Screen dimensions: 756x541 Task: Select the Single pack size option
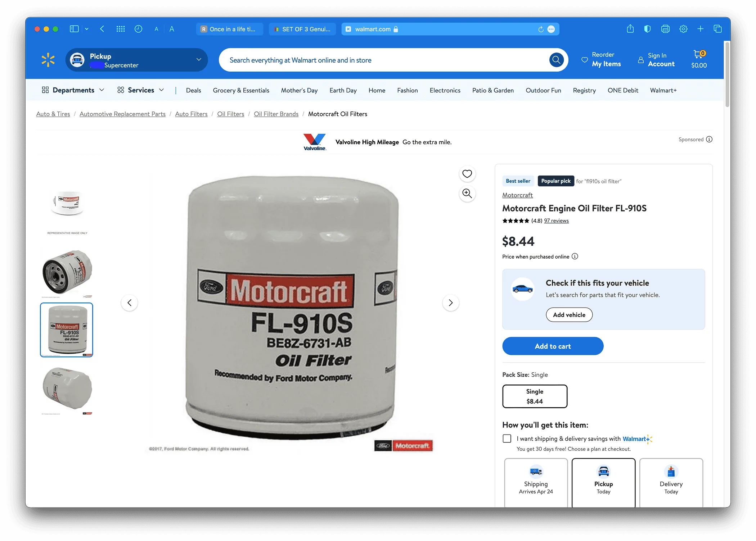535,396
